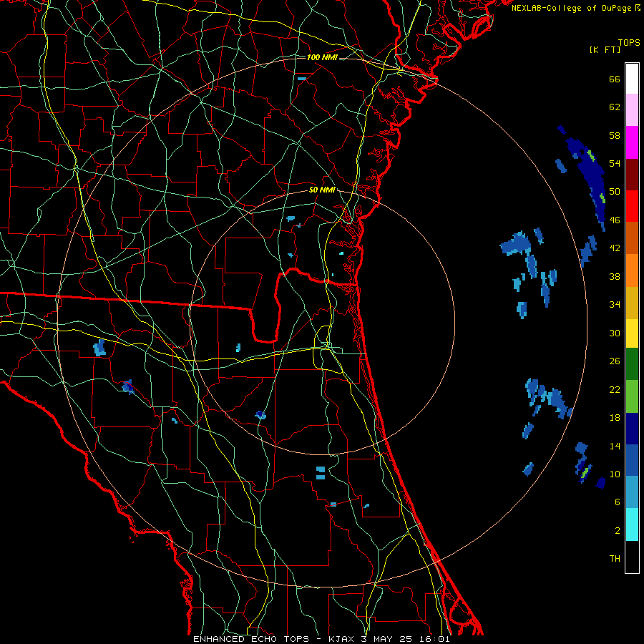Click the [K FT] units label
Screen dimensions: 644x644
pos(605,49)
